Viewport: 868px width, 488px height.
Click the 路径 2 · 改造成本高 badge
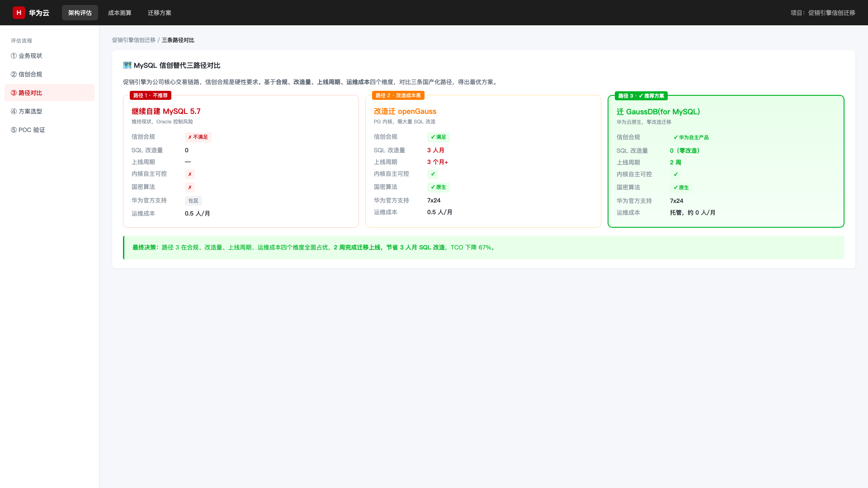(398, 95)
